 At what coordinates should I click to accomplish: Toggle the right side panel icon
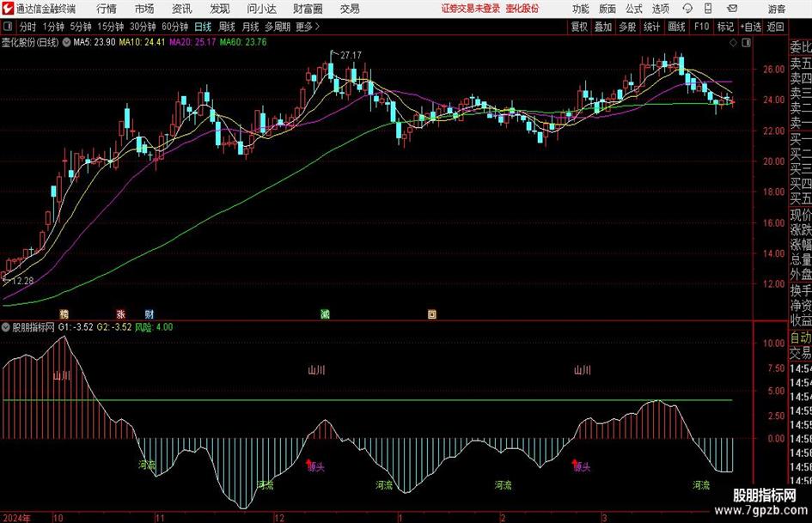coord(746,43)
